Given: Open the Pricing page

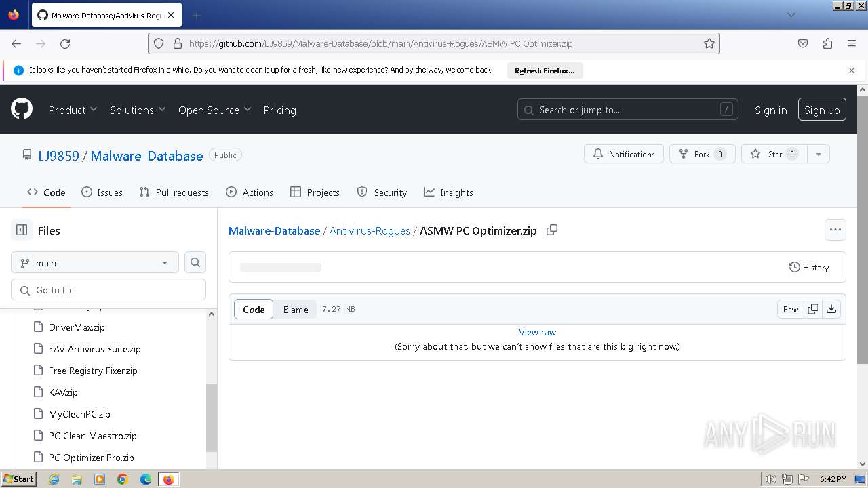Looking at the screenshot, I should pos(279,110).
